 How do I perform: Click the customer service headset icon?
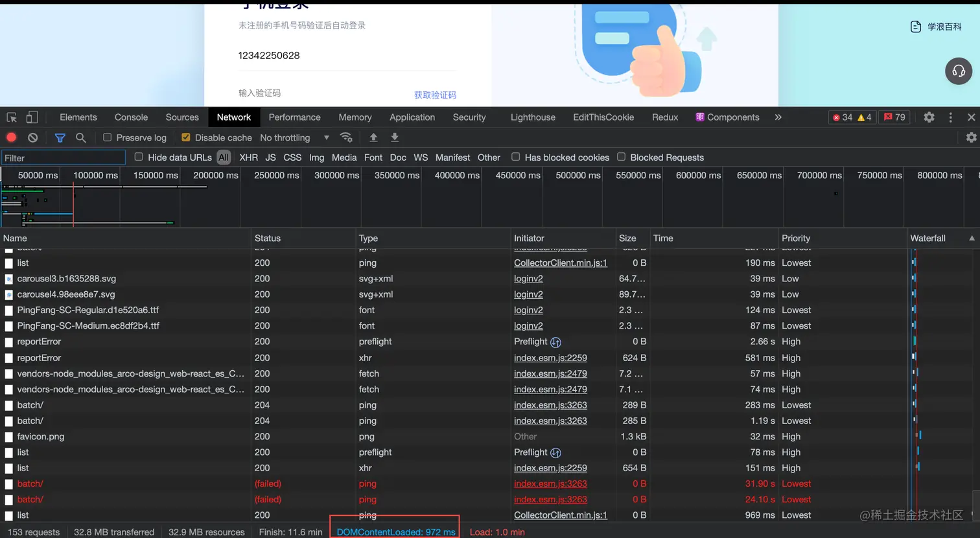[x=959, y=71]
